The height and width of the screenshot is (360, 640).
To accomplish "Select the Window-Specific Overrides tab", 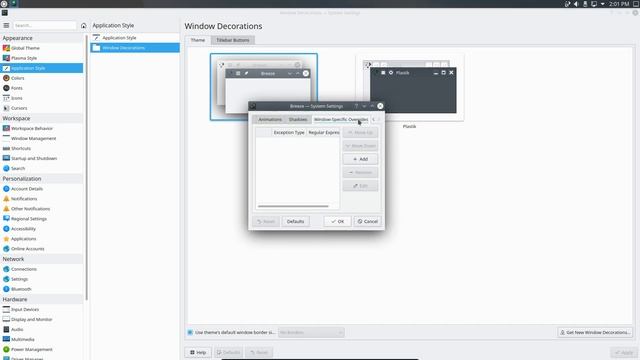I will (341, 119).
